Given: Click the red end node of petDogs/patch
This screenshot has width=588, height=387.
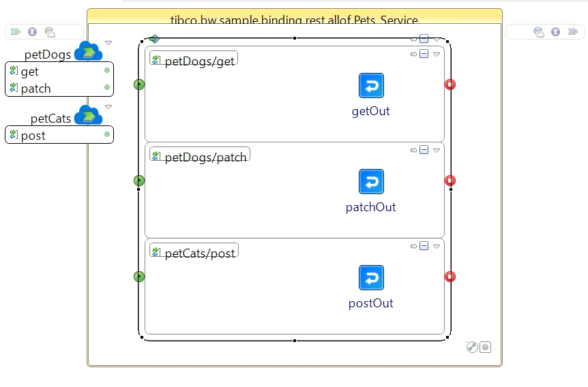Looking at the screenshot, I should pos(450,181).
